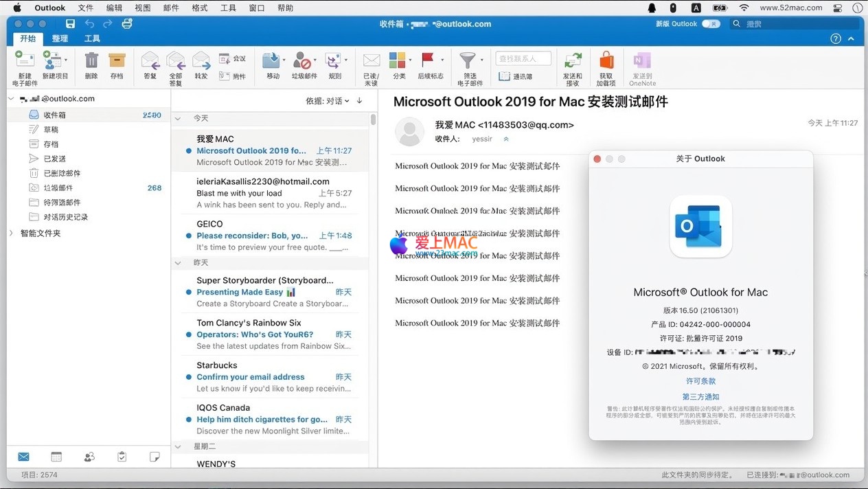
Task: Click the Find Contact (查找联系人) input field
Action: 525,59
